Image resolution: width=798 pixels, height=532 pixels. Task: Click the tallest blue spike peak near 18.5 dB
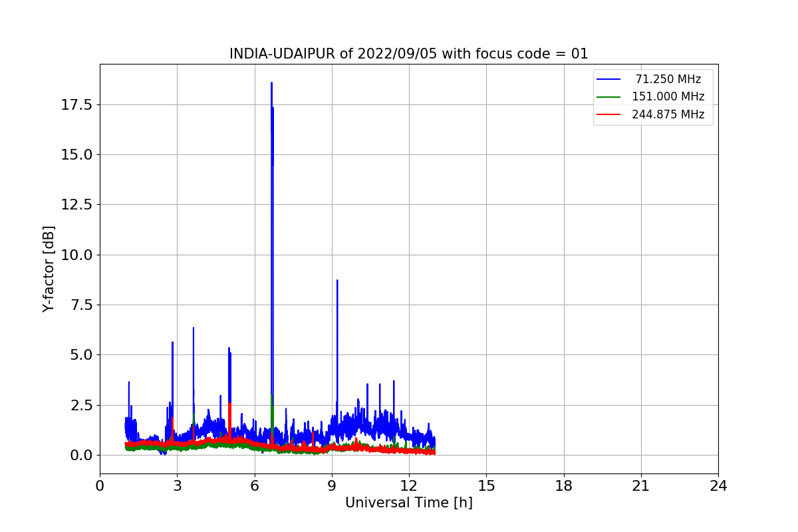point(271,83)
